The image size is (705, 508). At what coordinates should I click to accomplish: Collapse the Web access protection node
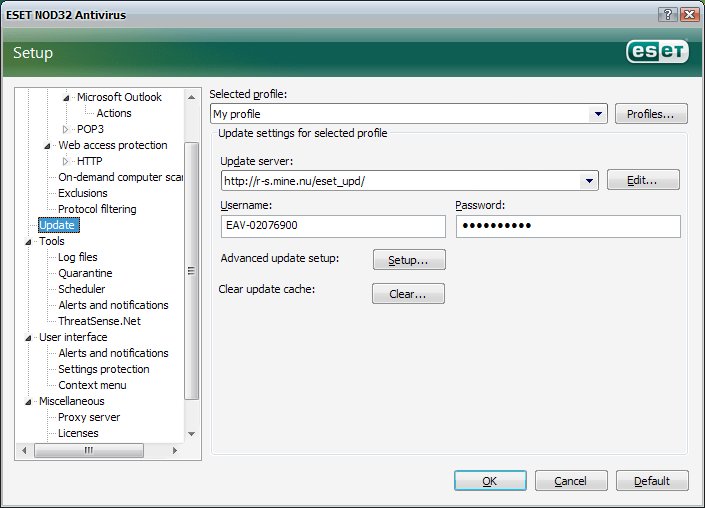[47, 146]
